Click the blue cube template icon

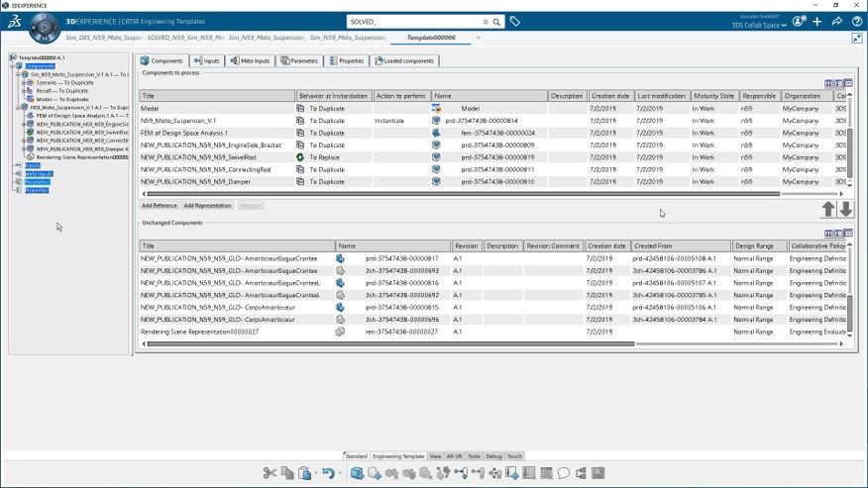pos(357,473)
